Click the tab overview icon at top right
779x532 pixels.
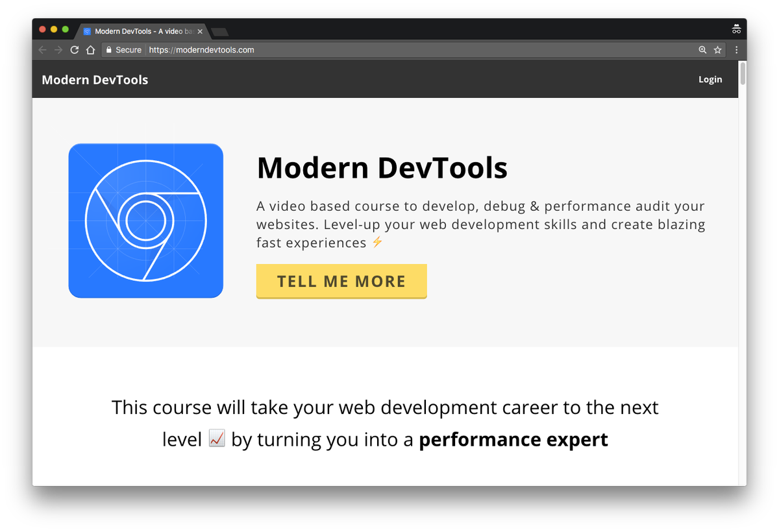736,29
